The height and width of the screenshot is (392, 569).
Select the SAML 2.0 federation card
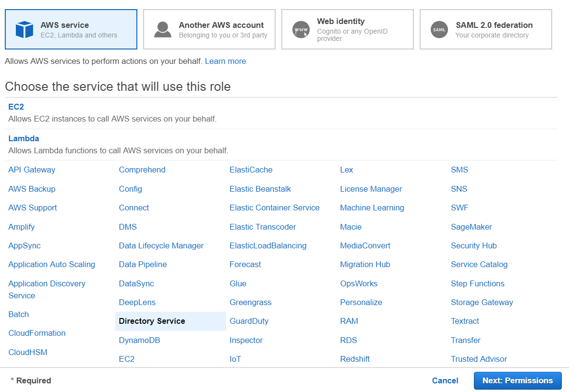point(485,29)
